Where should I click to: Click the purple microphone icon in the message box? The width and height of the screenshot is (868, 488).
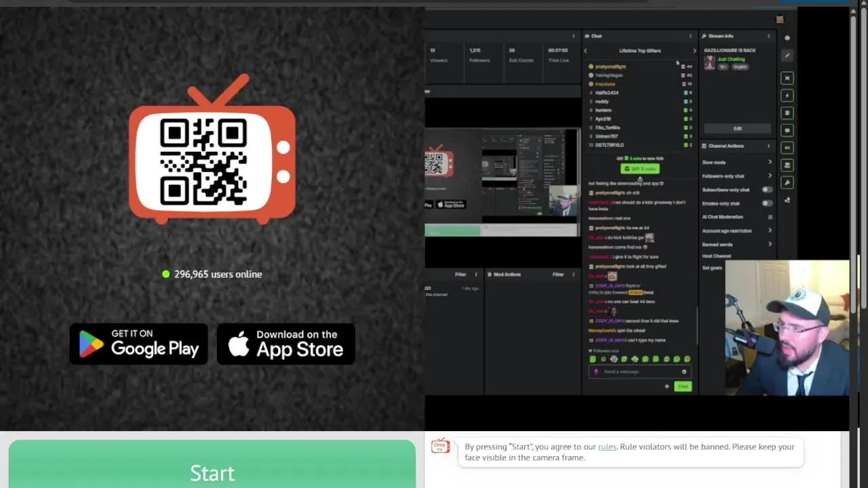point(596,371)
